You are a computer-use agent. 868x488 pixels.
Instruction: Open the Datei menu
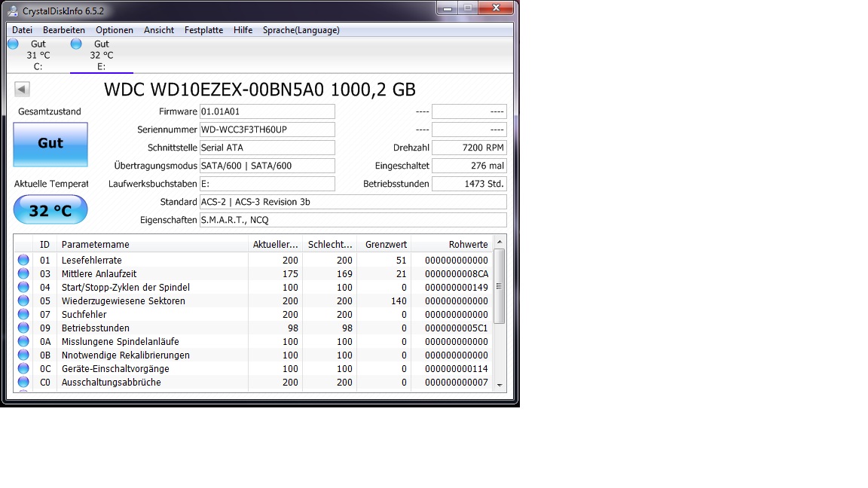click(x=22, y=30)
